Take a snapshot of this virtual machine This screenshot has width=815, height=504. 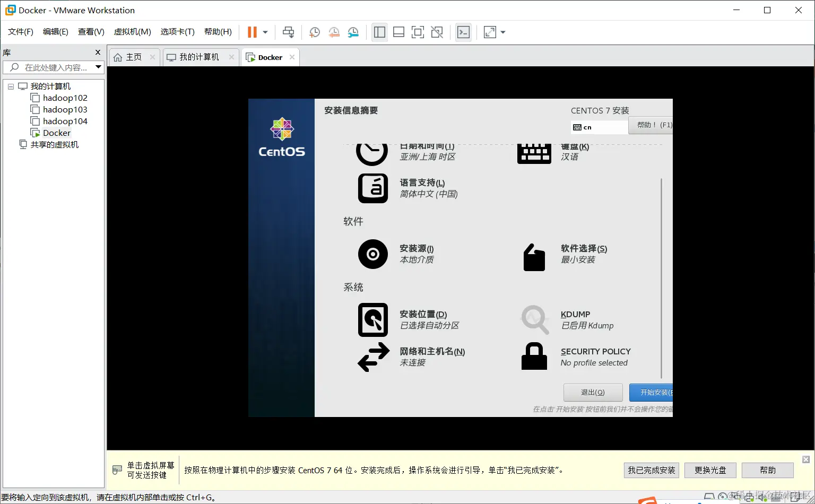[x=314, y=32]
